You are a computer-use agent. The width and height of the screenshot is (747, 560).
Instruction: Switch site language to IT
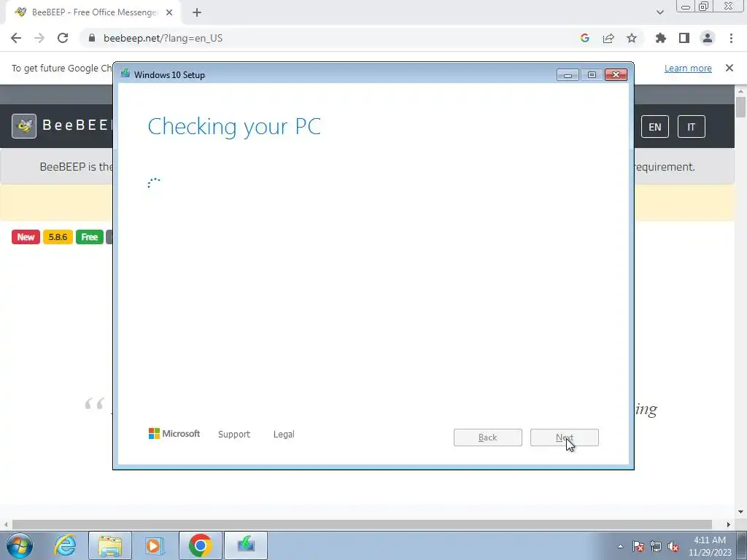pos(692,127)
